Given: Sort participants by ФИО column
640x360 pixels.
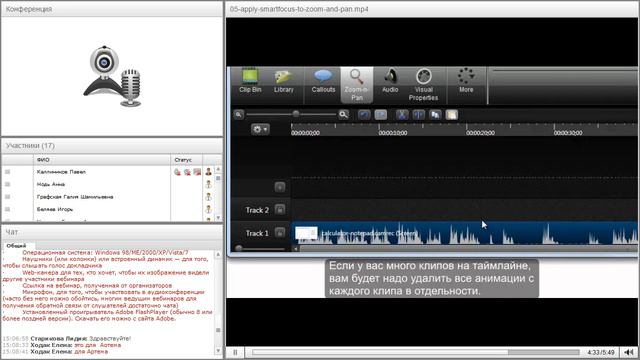Looking at the screenshot, I should pyautogui.click(x=102, y=160).
